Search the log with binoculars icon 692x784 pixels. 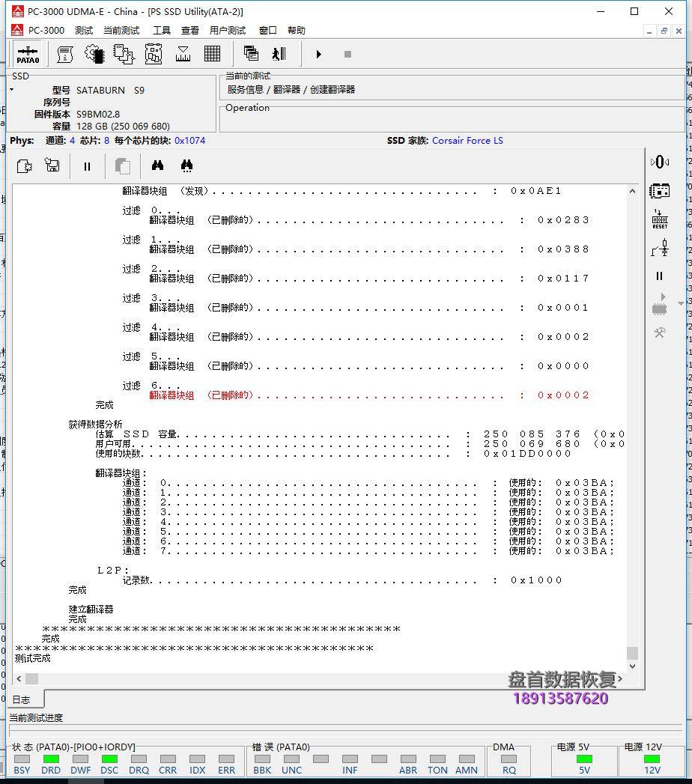[x=157, y=165]
